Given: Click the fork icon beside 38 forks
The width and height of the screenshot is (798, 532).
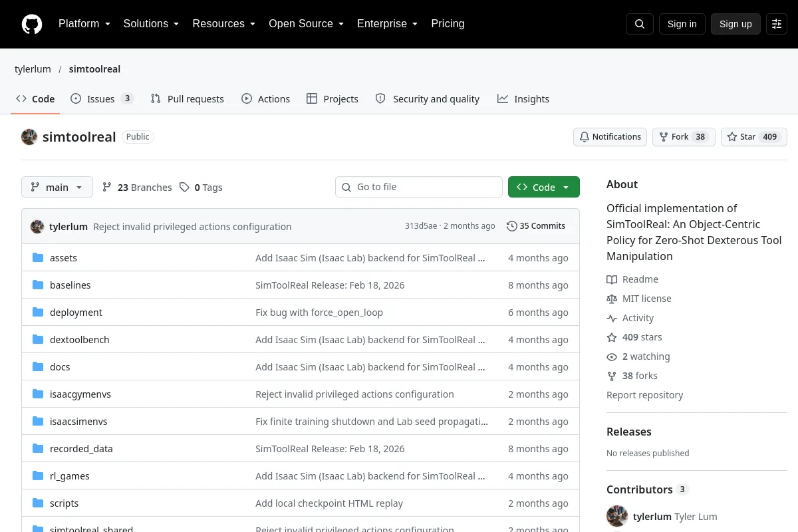Looking at the screenshot, I should 612,376.
